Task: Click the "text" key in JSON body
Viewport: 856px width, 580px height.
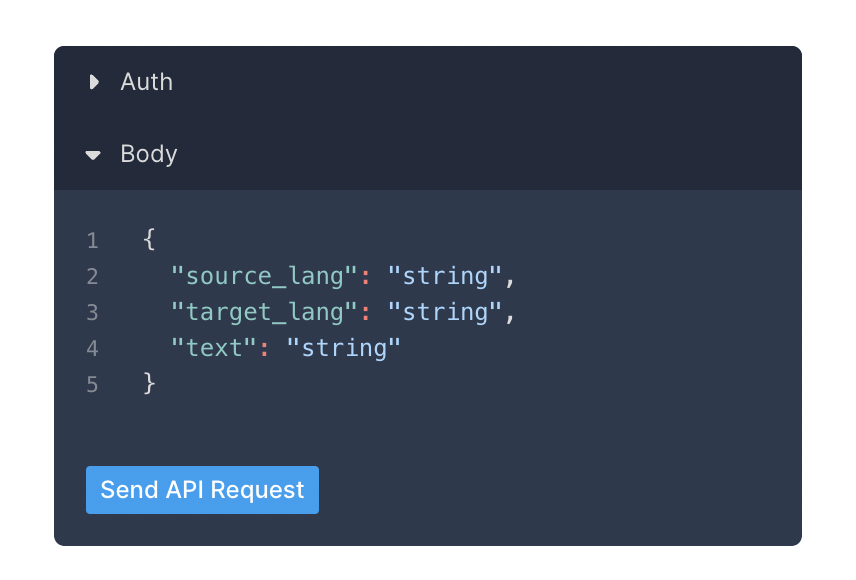Action: [x=213, y=348]
